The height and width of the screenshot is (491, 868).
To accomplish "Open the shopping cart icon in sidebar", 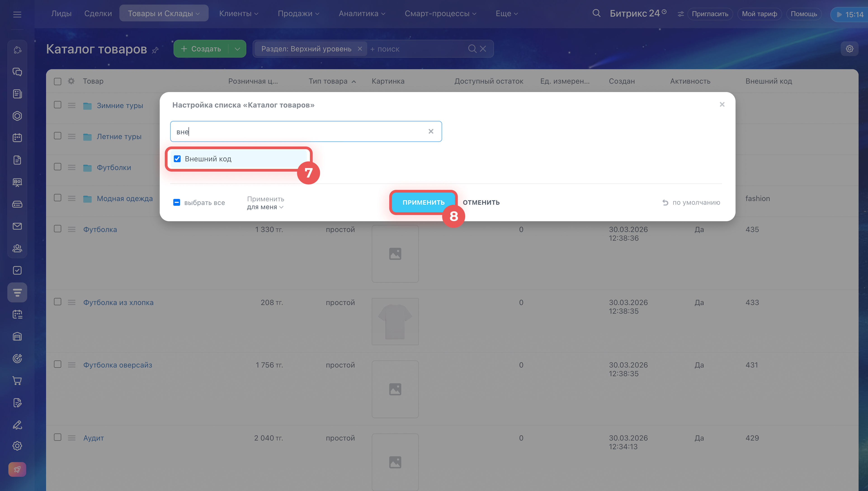I will click(x=17, y=381).
